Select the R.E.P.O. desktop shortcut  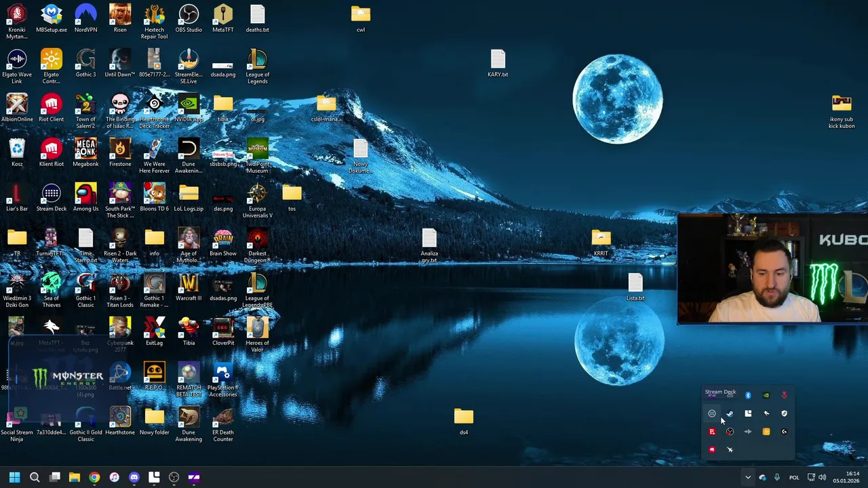click(x=154, y=376)
